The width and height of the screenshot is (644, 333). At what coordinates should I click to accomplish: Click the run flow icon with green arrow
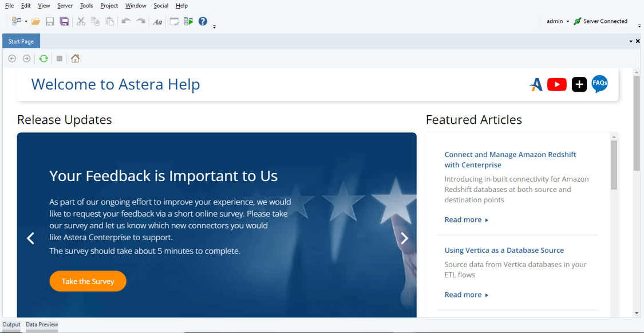point(188,22)
